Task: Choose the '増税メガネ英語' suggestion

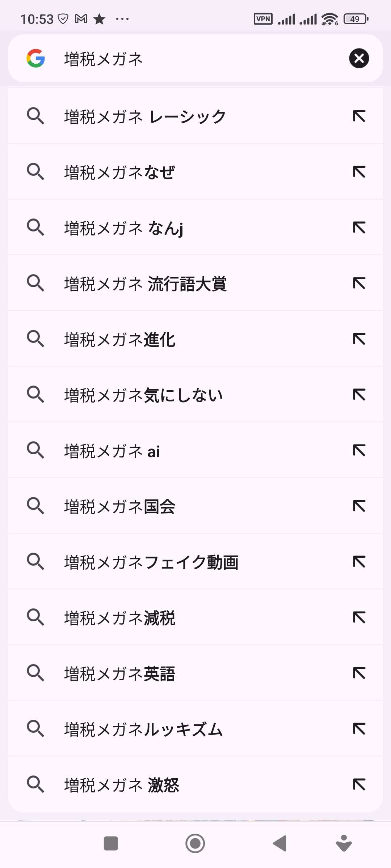Action: tap(120, 673)
